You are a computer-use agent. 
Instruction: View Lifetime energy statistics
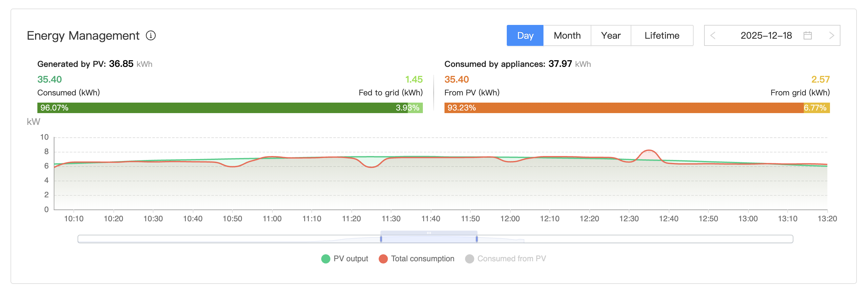661,35
